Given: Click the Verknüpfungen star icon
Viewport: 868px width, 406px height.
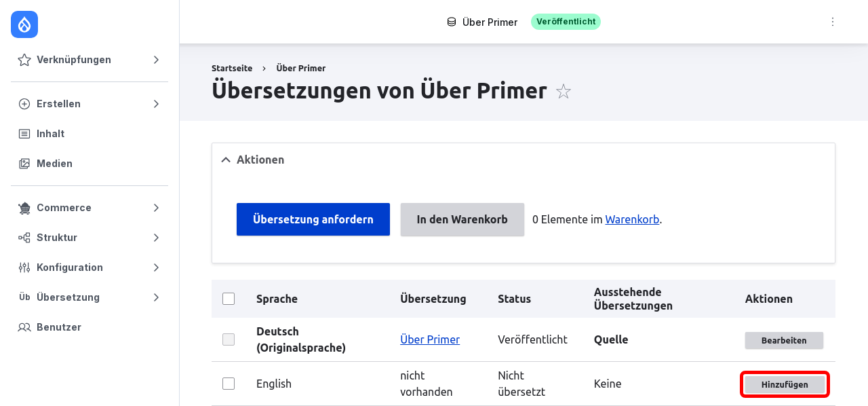Looking at the screenshot, I should click(24, 60).
